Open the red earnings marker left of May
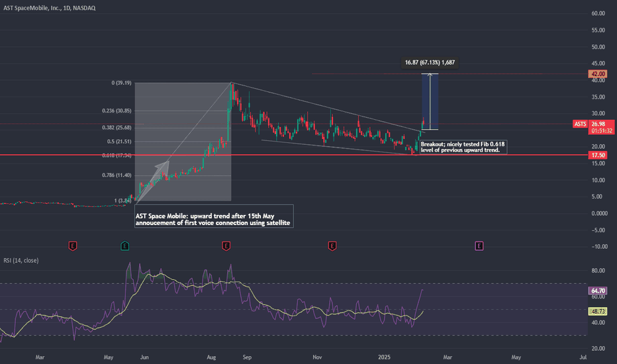The height and width of the screenshot is (364, 617). (72, 246)
